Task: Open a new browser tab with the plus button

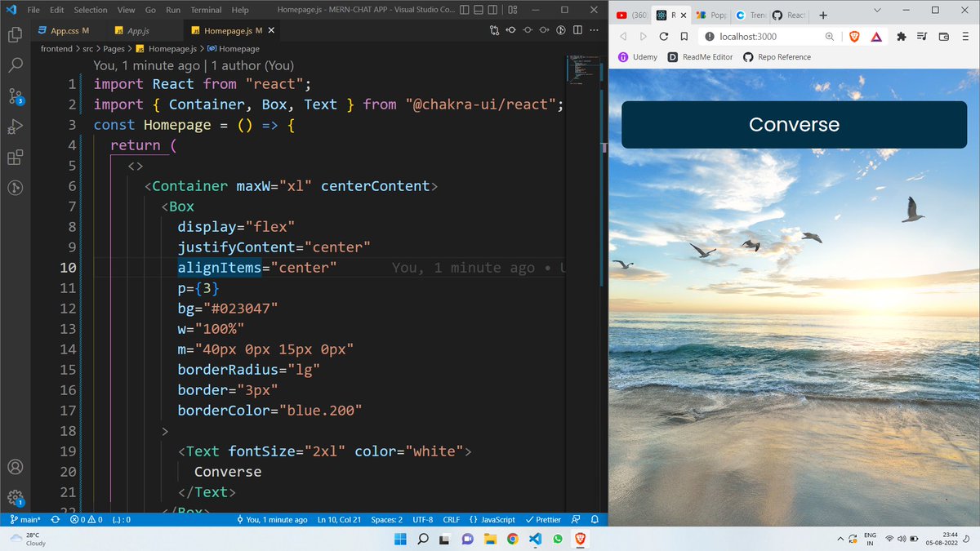Action: coord(823,15)
